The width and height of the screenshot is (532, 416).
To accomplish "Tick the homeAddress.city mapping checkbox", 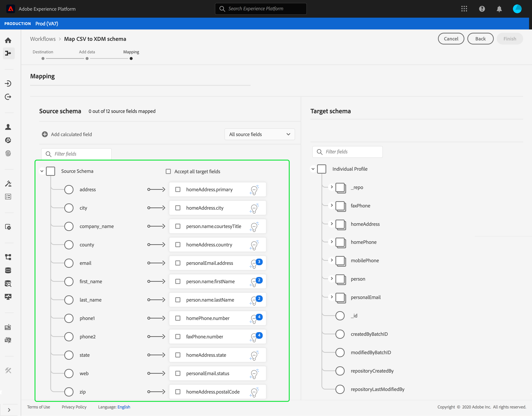I will click(x=178, y=208).
